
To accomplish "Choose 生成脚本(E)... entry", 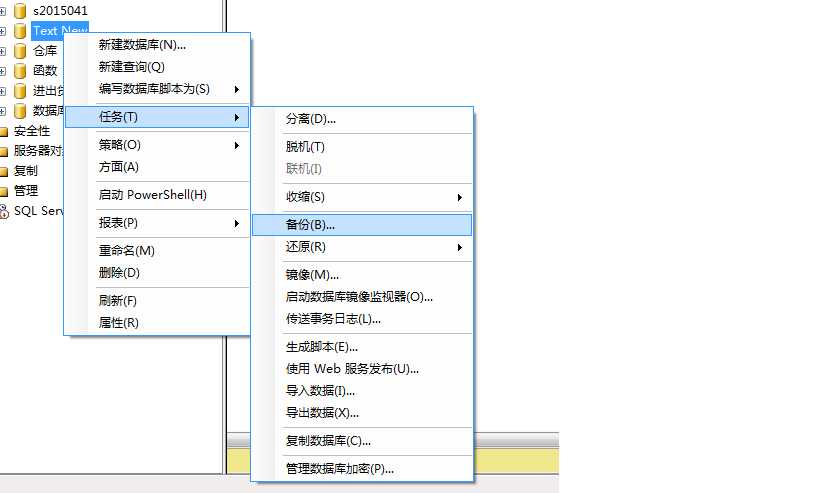I will [362, 347].
